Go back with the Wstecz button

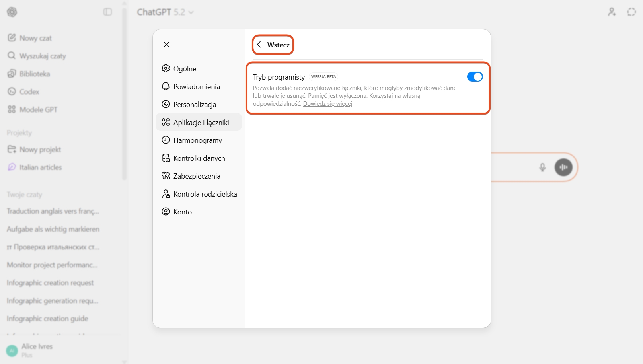tap(273, 45)
